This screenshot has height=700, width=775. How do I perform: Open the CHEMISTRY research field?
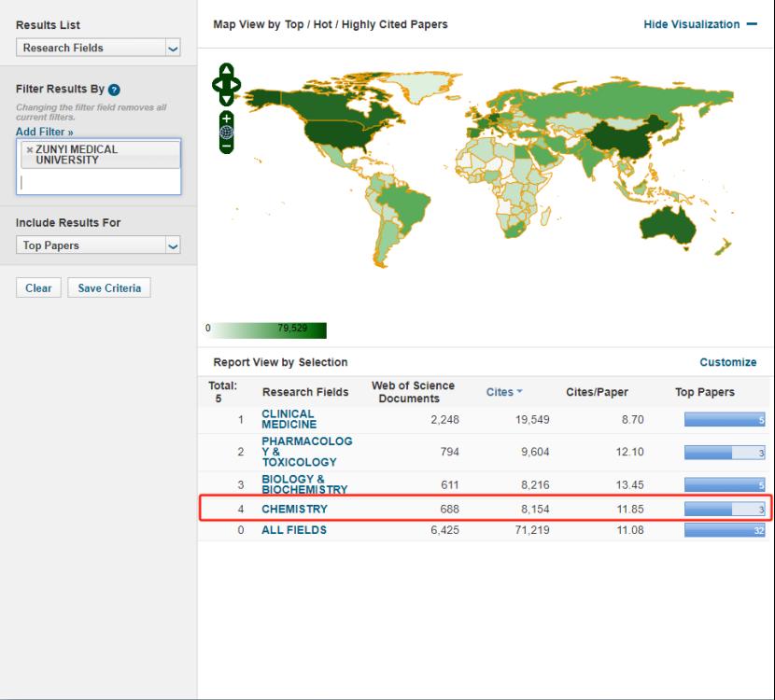click(x=294, y=510)
